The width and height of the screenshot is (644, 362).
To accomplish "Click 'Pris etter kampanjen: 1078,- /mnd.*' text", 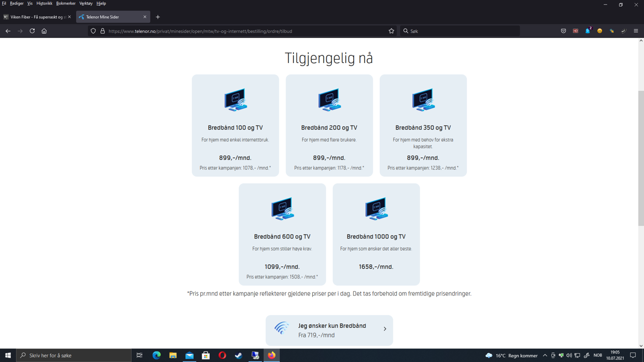I will tap(235, 168).
